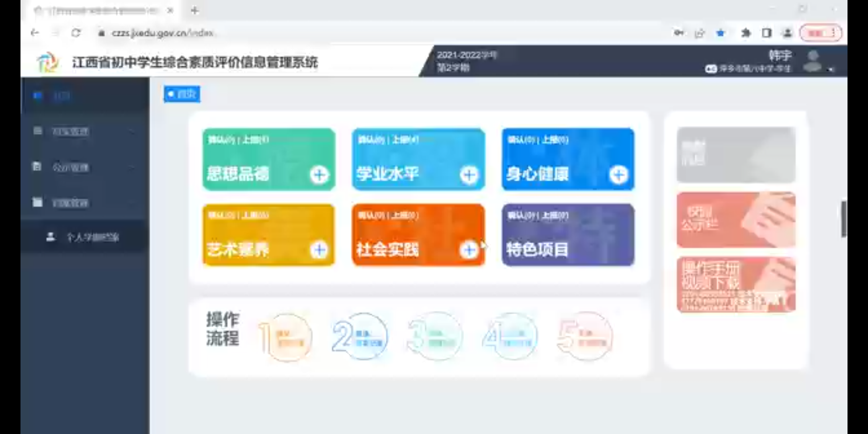Open the 社会实践 card title

click(387, 250)
